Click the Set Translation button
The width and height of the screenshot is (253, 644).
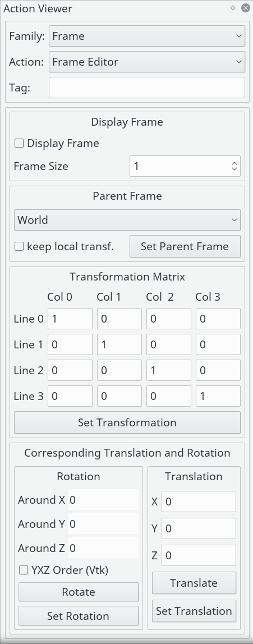[x=194, y=611]
